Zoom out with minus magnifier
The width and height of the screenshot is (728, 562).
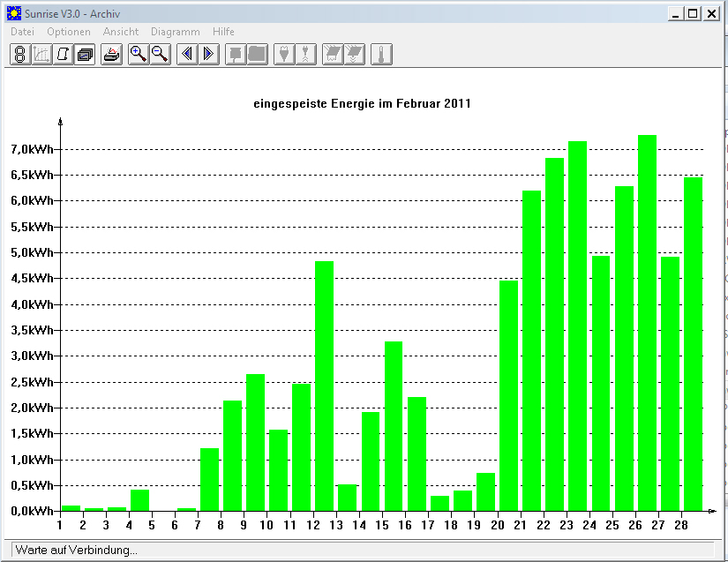[x=161, y=55]
